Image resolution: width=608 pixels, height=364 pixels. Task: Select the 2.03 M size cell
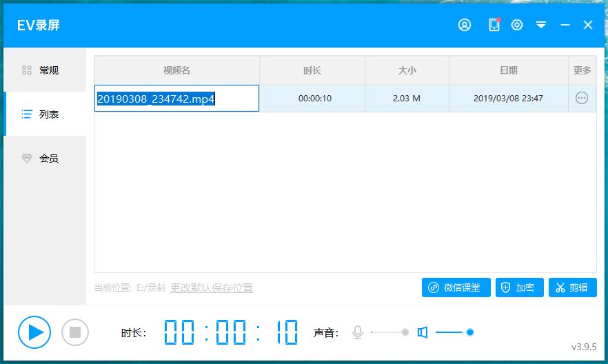coord(407,99)
